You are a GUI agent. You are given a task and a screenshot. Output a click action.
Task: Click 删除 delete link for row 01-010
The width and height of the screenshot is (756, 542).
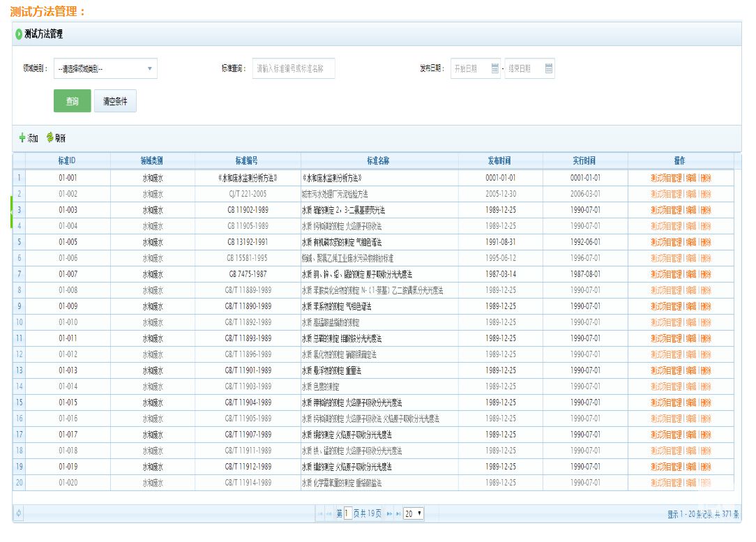[x=706, y=322]
